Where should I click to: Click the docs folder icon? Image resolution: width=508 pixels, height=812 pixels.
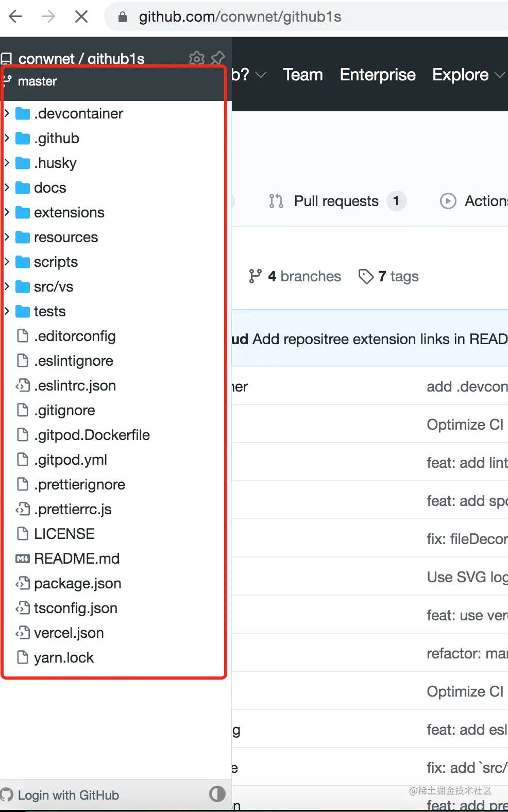click(x=23, y=188)
